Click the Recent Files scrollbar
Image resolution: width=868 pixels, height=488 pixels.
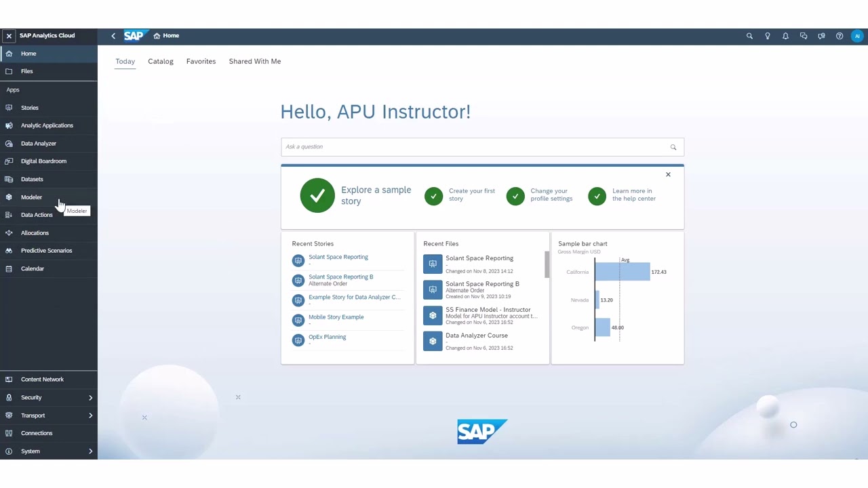coord(547,264)
